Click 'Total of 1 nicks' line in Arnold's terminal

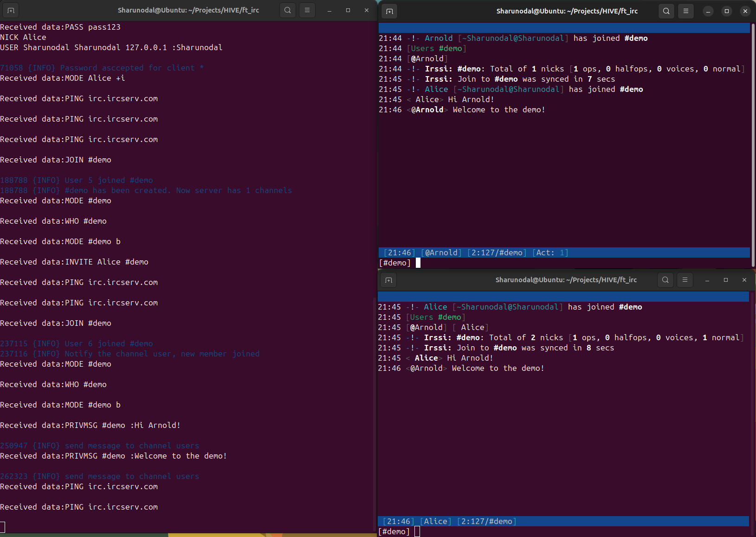pos(562,69)
